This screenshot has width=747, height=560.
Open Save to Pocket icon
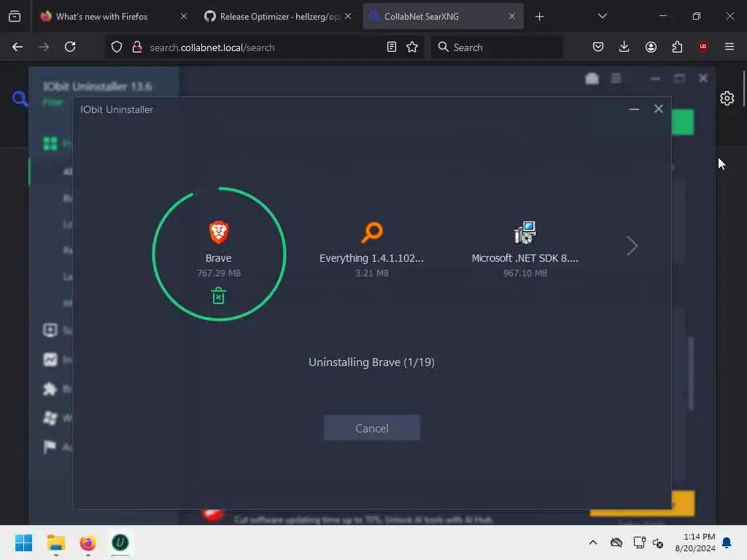(x=598, y=47)
